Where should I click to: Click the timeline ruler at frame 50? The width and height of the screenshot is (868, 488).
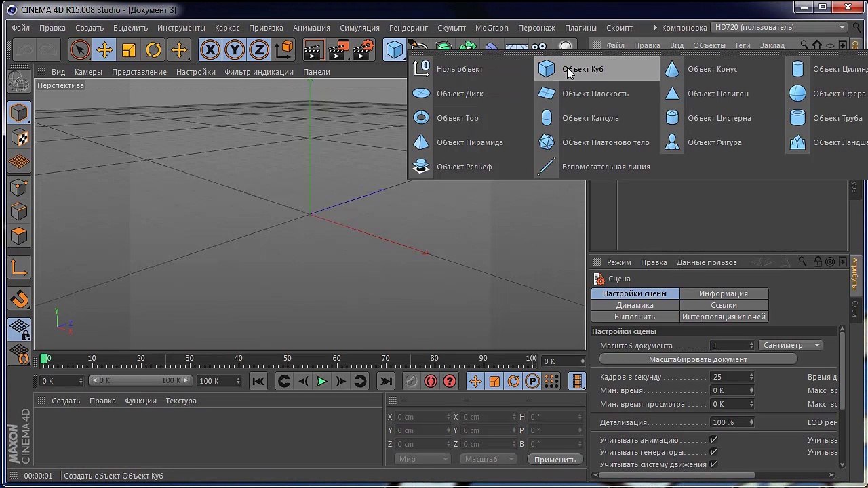(288, 359)
